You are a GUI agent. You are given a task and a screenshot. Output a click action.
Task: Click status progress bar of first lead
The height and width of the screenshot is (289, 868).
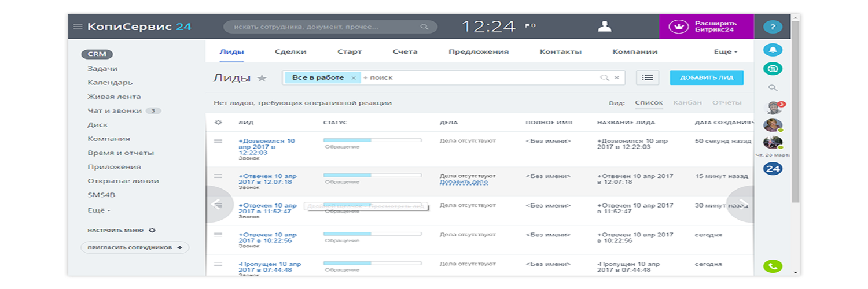[372, 140]
